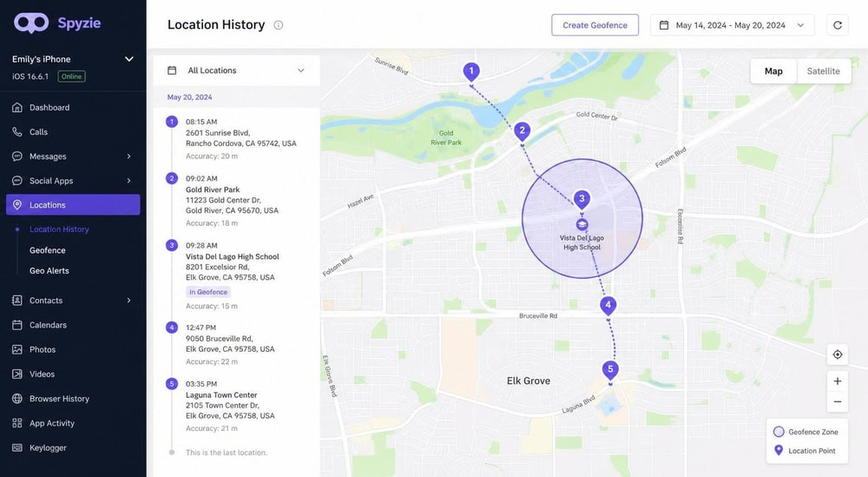Click the Photos icon
Image resolution: width=868 pixels, height=477 pixels.
click(17, 349)
